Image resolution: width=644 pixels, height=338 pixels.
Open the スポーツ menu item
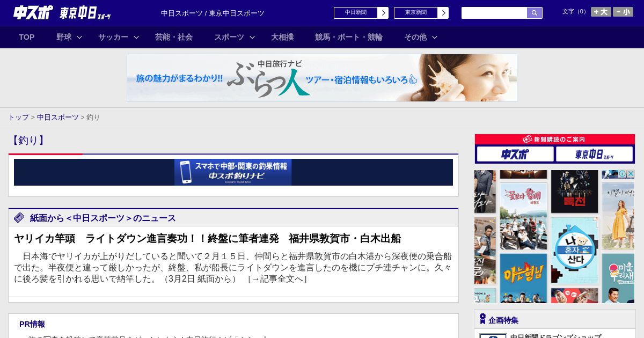tap(229, 37)
